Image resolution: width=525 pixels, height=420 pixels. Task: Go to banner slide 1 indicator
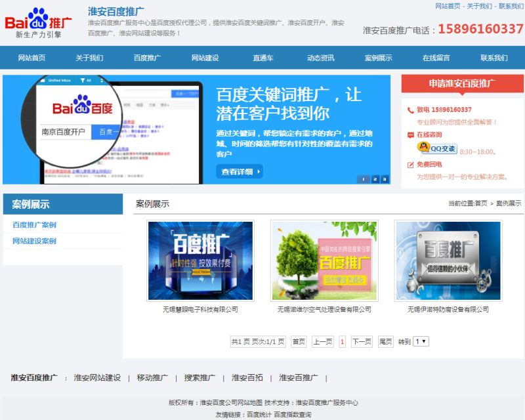pos(364,179)
